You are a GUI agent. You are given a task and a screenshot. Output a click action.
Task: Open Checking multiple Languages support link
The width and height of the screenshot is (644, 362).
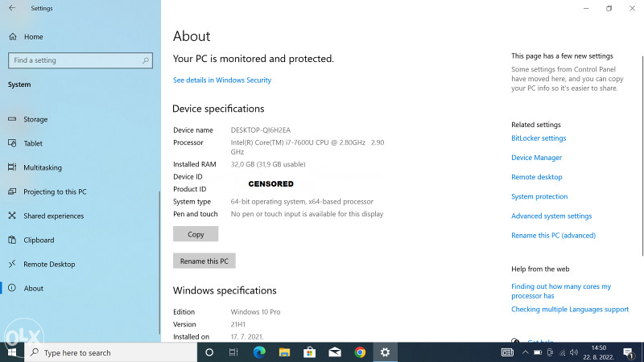click(x=570, y=309)
